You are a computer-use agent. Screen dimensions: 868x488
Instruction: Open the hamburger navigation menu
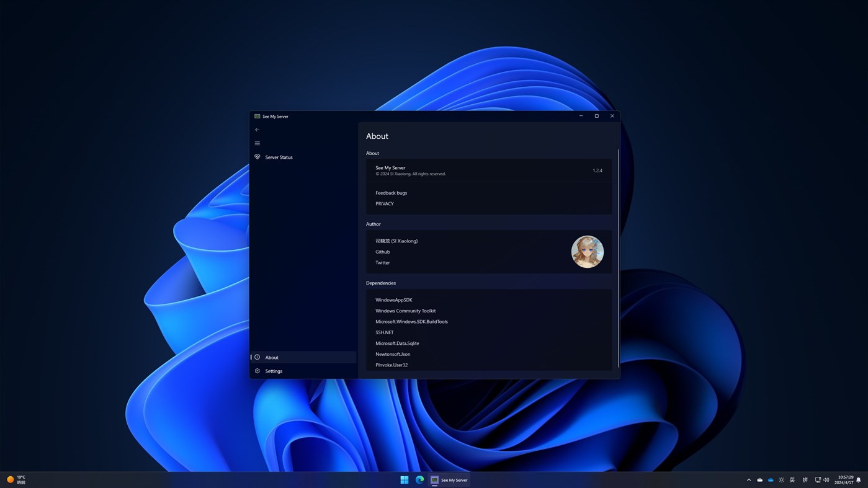coord(257,143)
